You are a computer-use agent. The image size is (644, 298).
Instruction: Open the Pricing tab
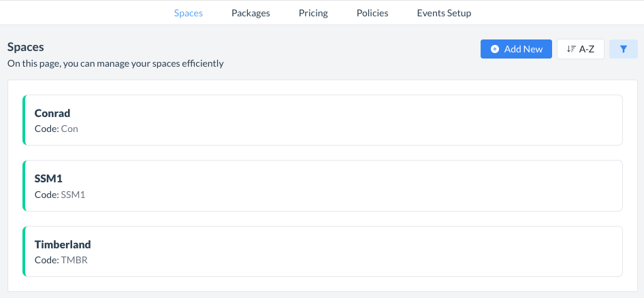[313, 13]
